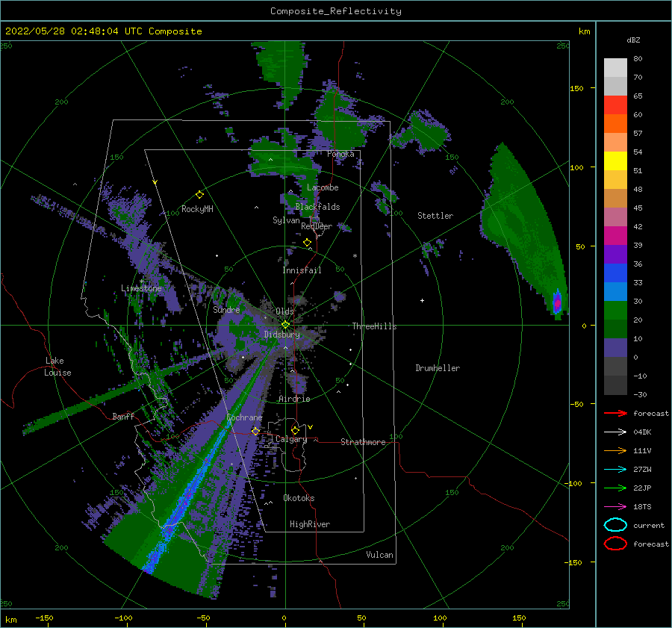The image size is (672, 628).
Task: Click the magenta 18TS arrow icon
Action: pyautogui.click(x=615, y=507)
